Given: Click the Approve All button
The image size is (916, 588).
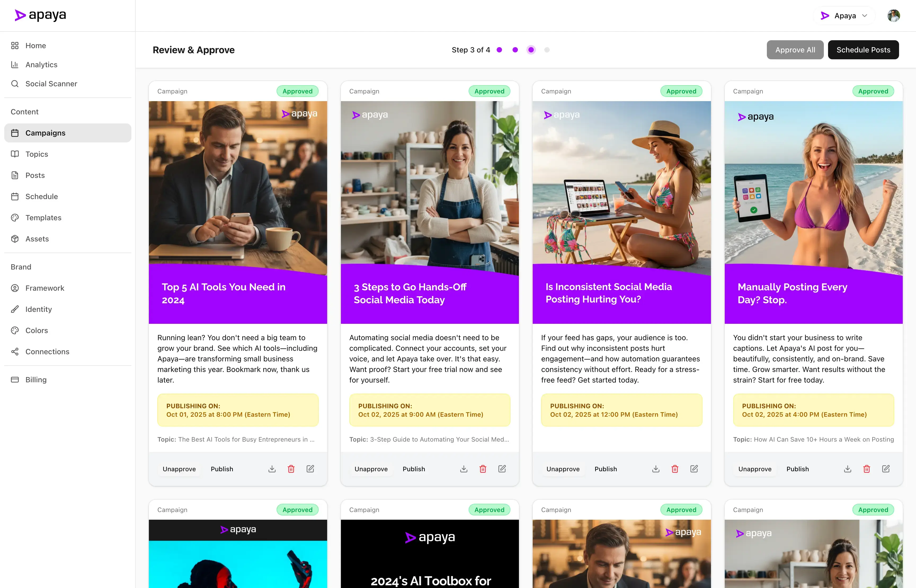Looking at the screenshot, I should click(x=795, y=50).
